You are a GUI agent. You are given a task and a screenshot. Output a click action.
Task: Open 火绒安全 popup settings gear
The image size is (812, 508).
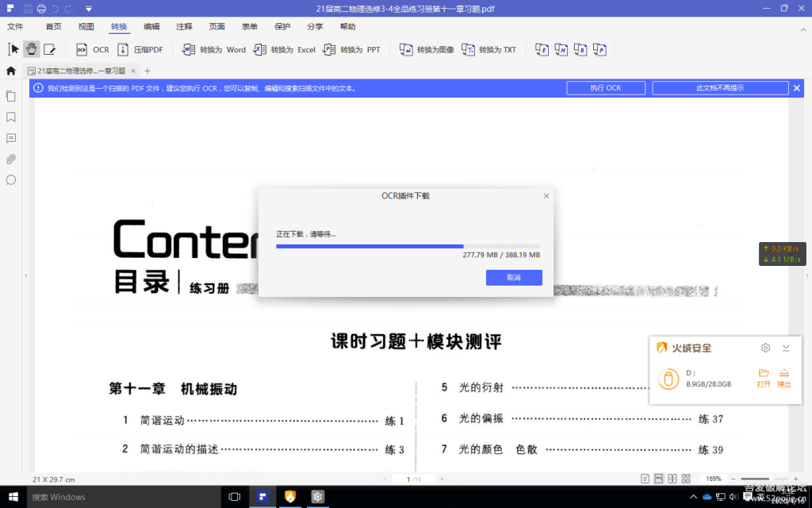(765, 348)
